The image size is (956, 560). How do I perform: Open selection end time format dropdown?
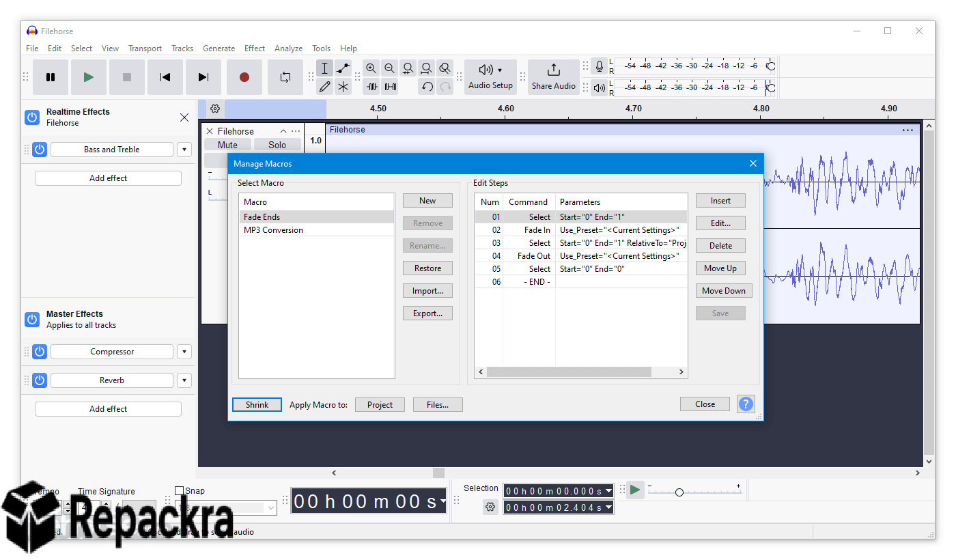(608, 507)
